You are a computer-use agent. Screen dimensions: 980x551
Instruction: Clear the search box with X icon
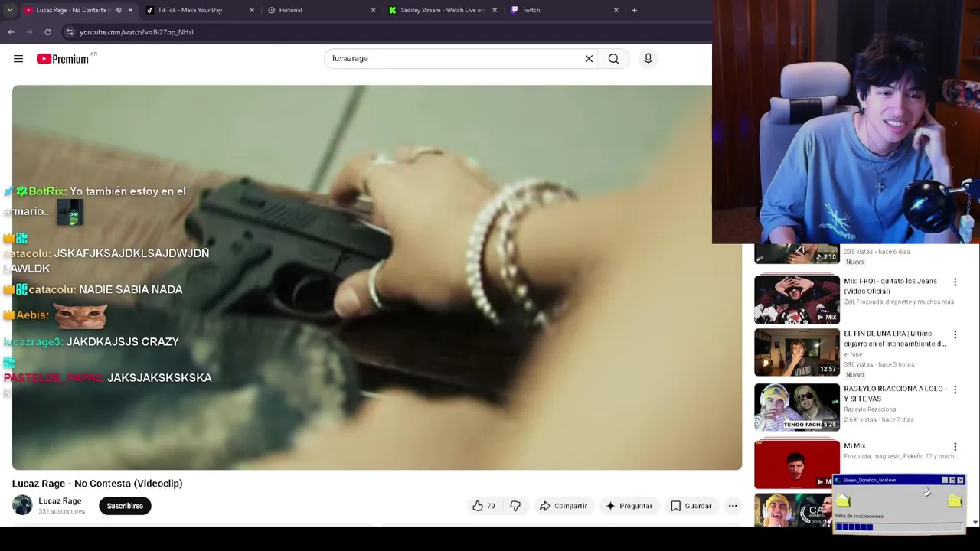[589, 59]
